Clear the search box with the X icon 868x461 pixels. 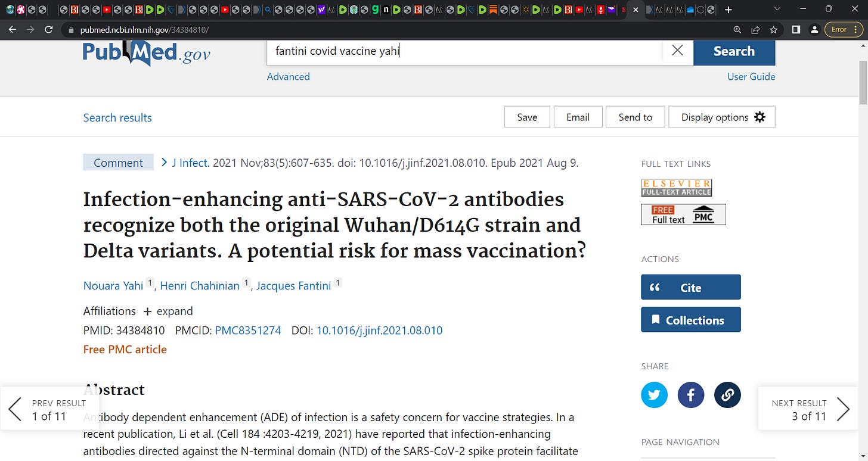677,51
